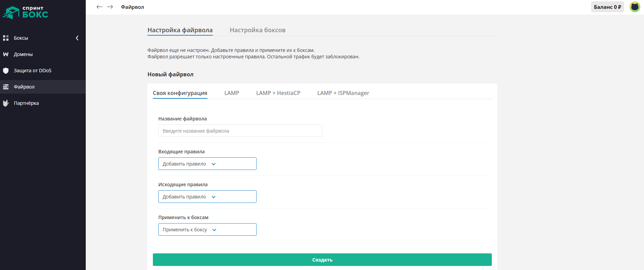Go back with the left arrow

(99, 7)
